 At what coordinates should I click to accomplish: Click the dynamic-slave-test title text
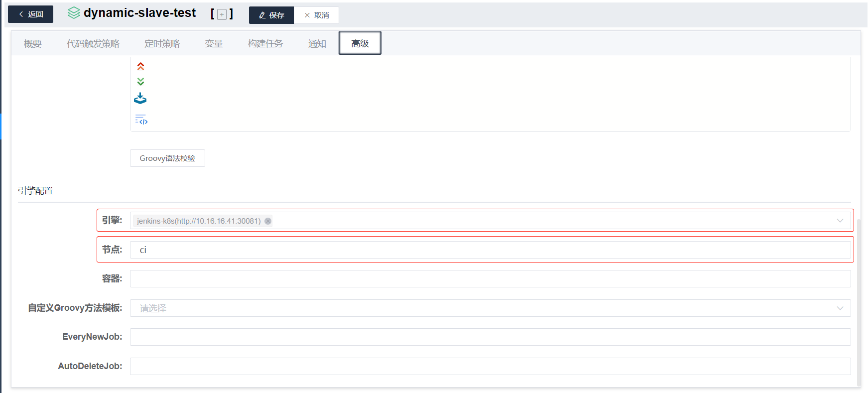coord(140,13)
